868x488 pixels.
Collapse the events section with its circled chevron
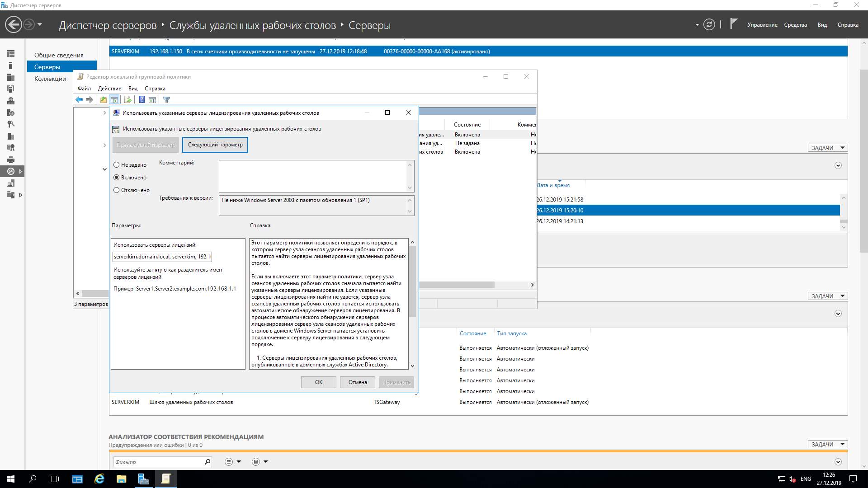(x=838, y=165)
